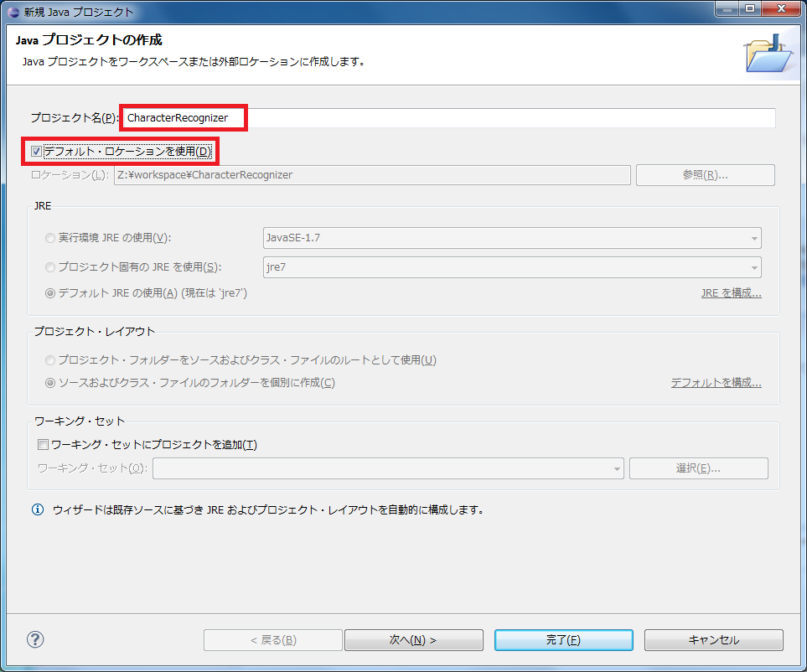Expand the jre7 project-specific JRE dropdown

(x=511, y=267)
